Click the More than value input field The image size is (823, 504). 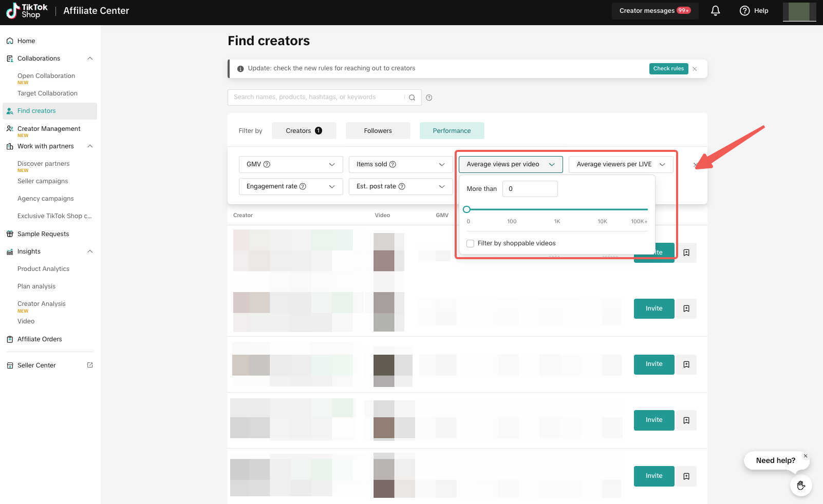click(530, 189)
